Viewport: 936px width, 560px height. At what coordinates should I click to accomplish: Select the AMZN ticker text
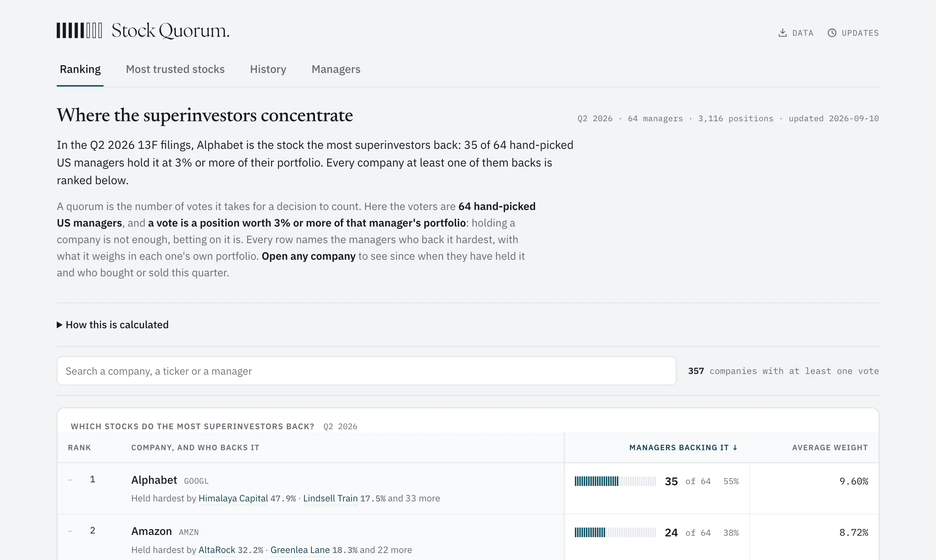[x=189, y=532]
